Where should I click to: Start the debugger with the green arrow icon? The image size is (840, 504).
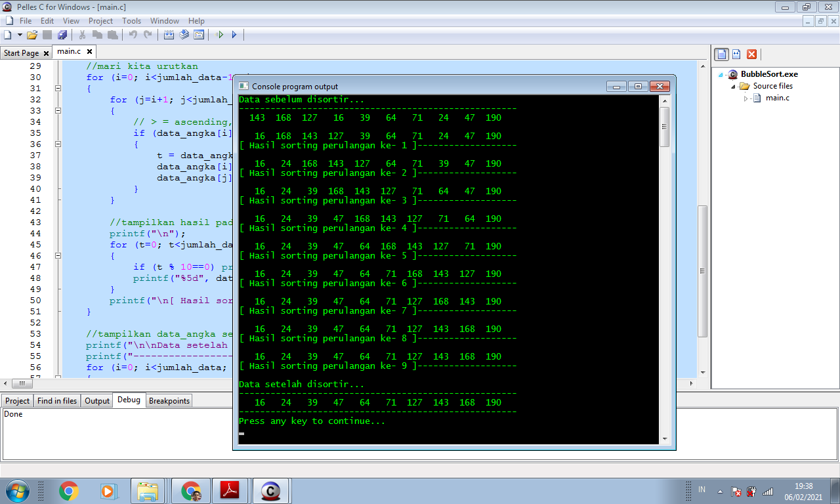click(220, 35)
